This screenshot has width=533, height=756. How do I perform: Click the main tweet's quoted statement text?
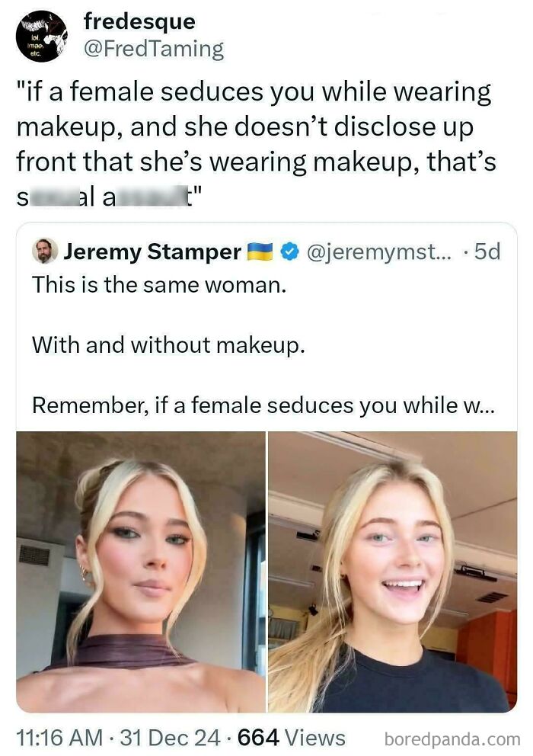click(x=255, y=126)
